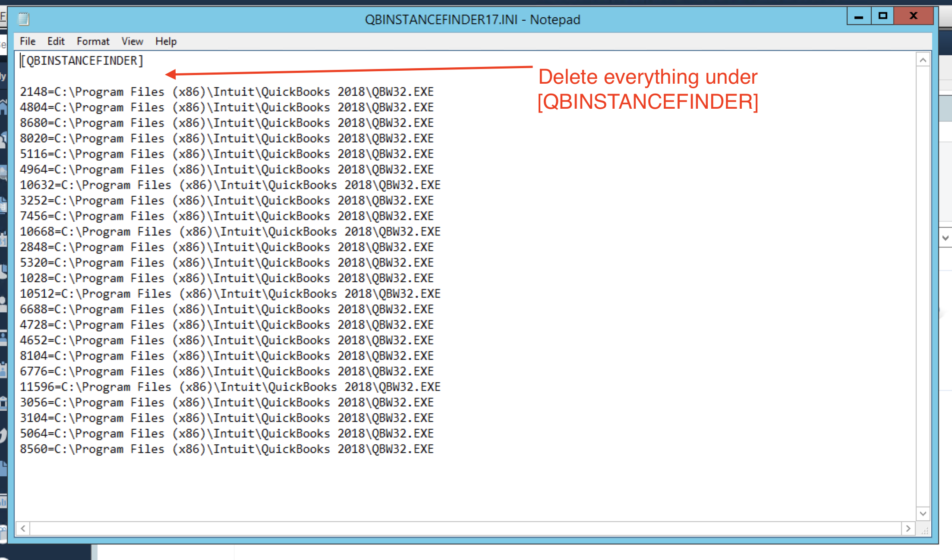This screenshot has height=560, width=952.
Task: Open the Help menu
Action: click(x=166, y=41)
